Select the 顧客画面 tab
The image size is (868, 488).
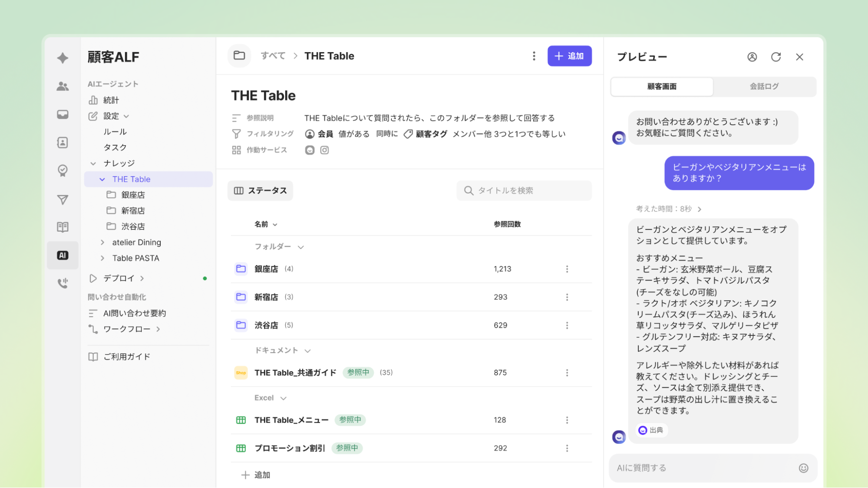point(661,86)
